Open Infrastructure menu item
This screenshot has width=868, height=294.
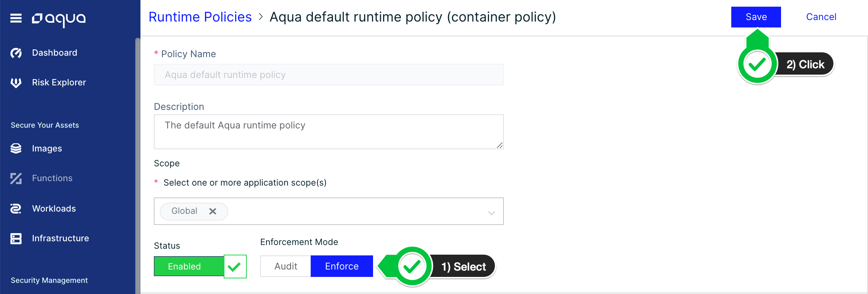point(61,238)
